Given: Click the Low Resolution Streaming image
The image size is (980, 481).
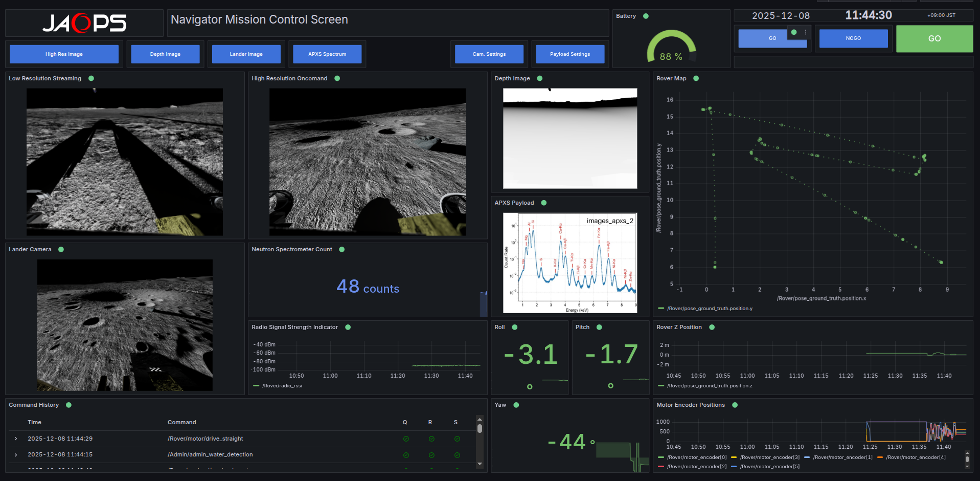Looking at the screenshot, I should point(125,162).
